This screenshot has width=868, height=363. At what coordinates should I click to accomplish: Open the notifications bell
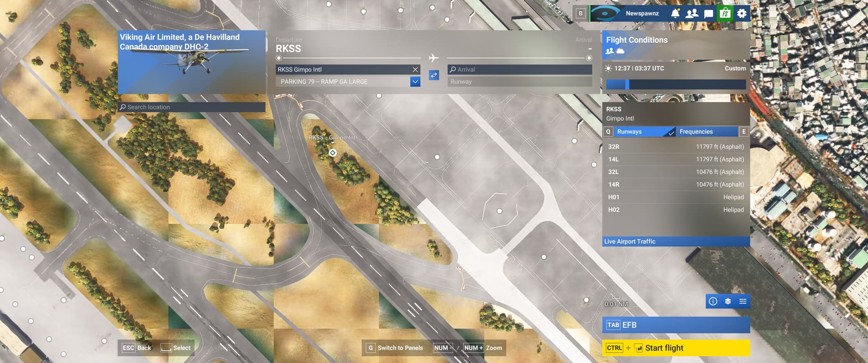click(675, 13)
